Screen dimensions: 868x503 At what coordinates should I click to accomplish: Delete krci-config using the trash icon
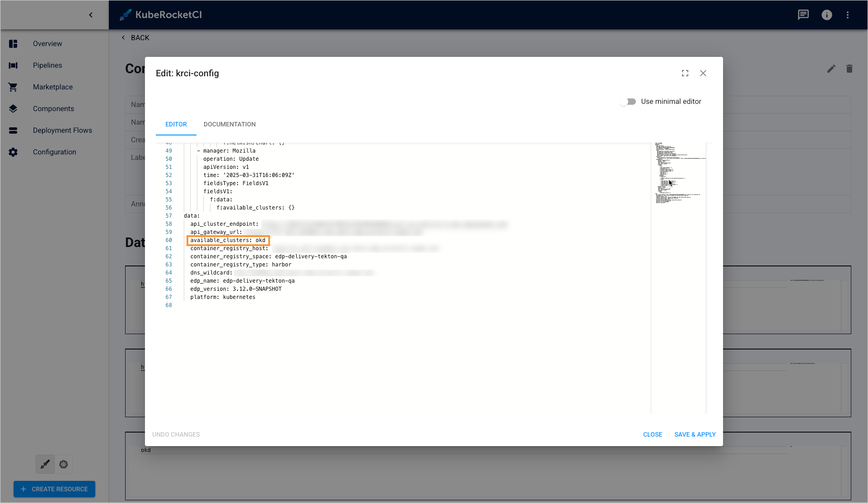click(849, 69)
